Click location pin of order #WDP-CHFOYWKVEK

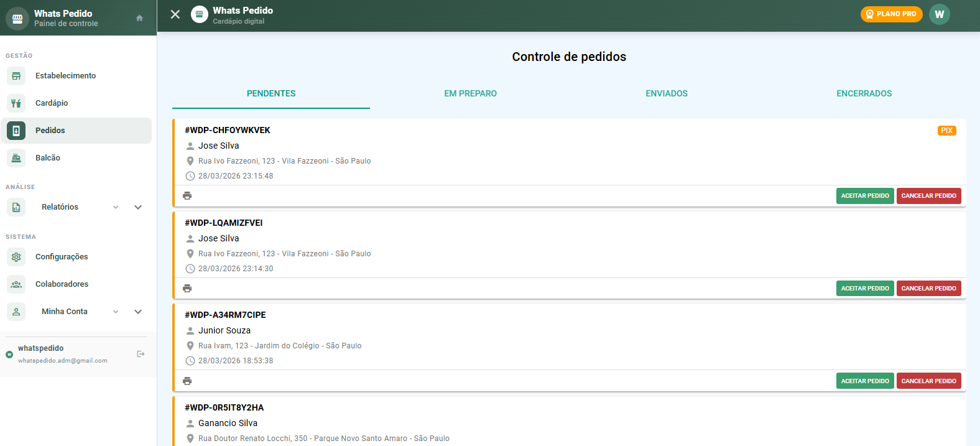[x=190, y=161]
